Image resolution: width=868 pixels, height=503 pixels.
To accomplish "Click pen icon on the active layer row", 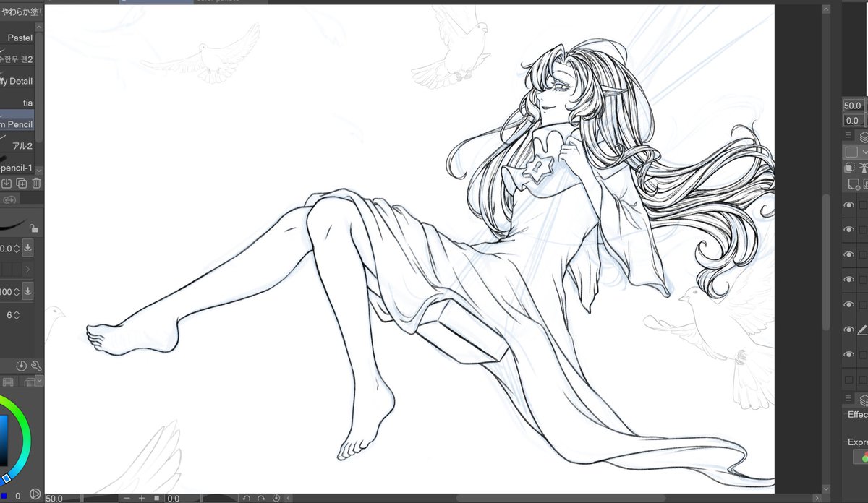I will coord(863,330).
